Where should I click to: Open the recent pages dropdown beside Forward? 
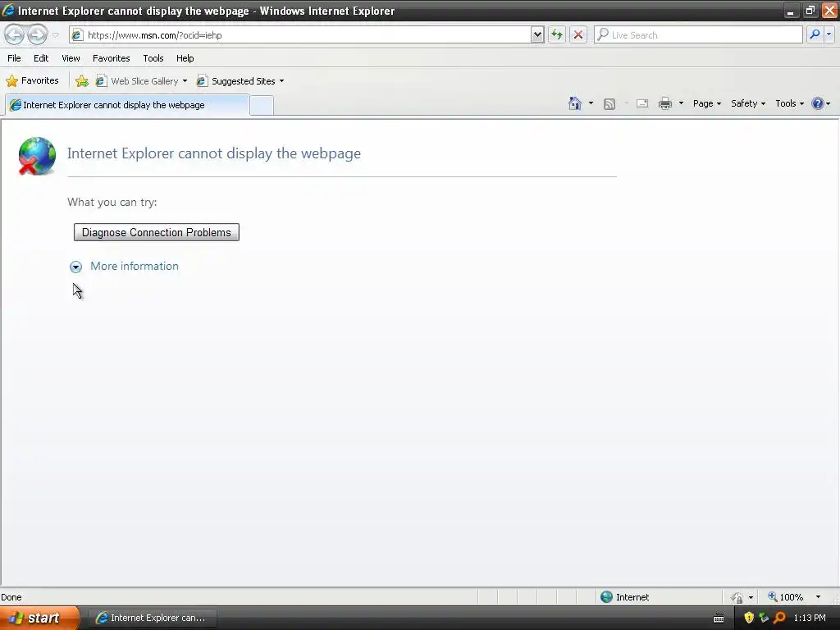tap(55, 35)
